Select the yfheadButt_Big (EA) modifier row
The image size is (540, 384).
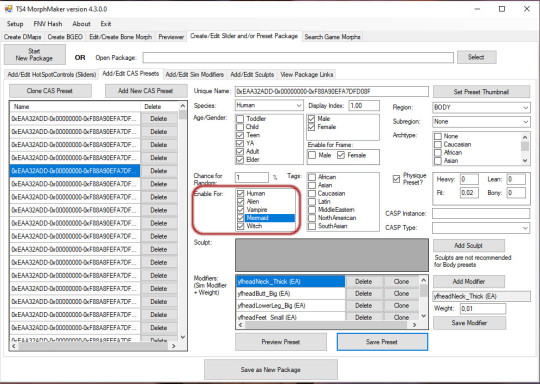click(291, 294)
